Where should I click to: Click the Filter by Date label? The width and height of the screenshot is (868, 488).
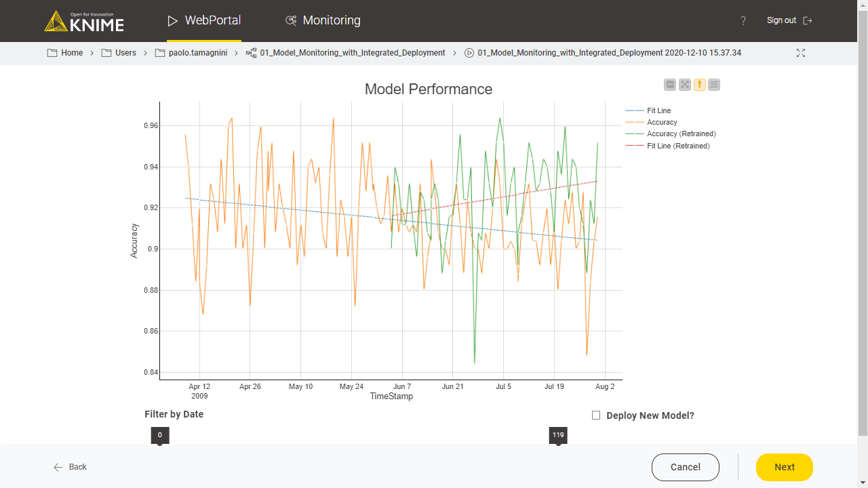(x=174, y=414)
